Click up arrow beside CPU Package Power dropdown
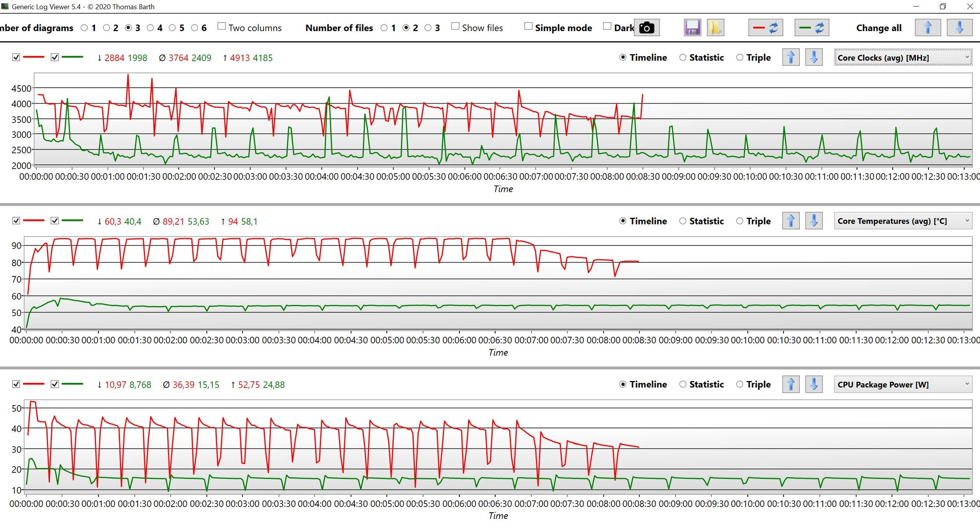The height and width of the screenshot is (530, 980). pos(791,384)
